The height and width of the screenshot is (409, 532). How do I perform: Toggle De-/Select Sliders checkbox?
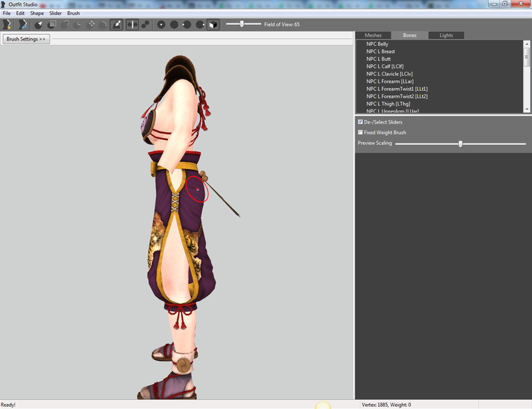coord(360,121)
